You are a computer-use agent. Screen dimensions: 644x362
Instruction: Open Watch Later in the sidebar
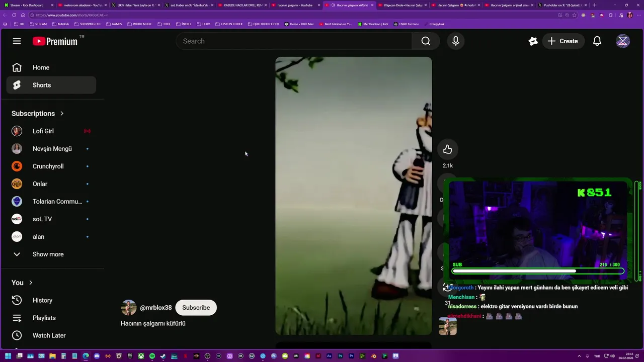[51, 335]
